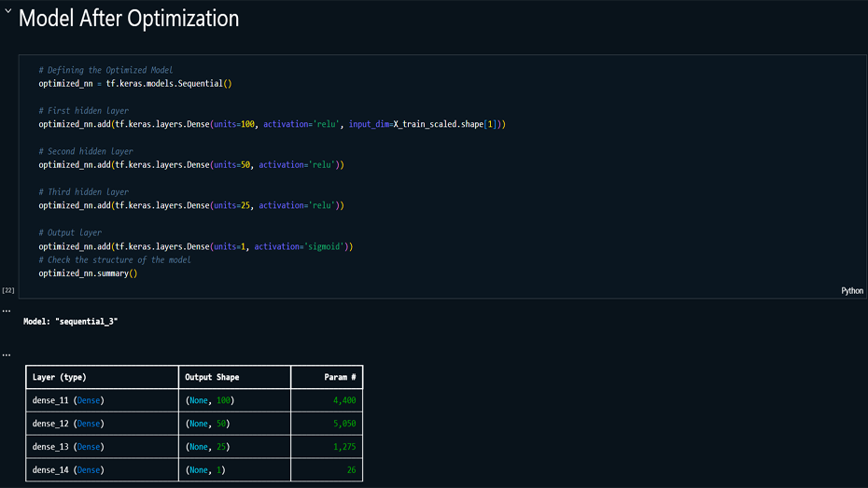Image resolution: width=868 pixels, height=488 pixels.
Task: Click the 4,400 parameter count value
Action: (343, 400)
